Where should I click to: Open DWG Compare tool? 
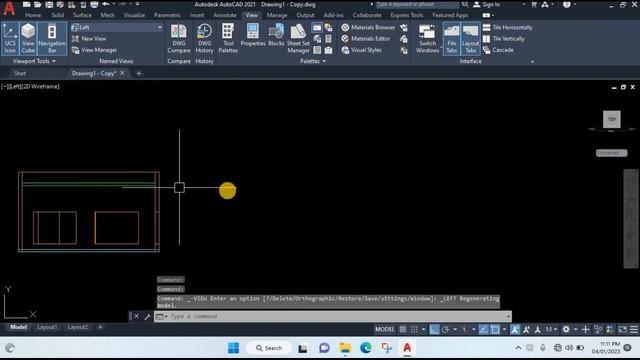179,38
